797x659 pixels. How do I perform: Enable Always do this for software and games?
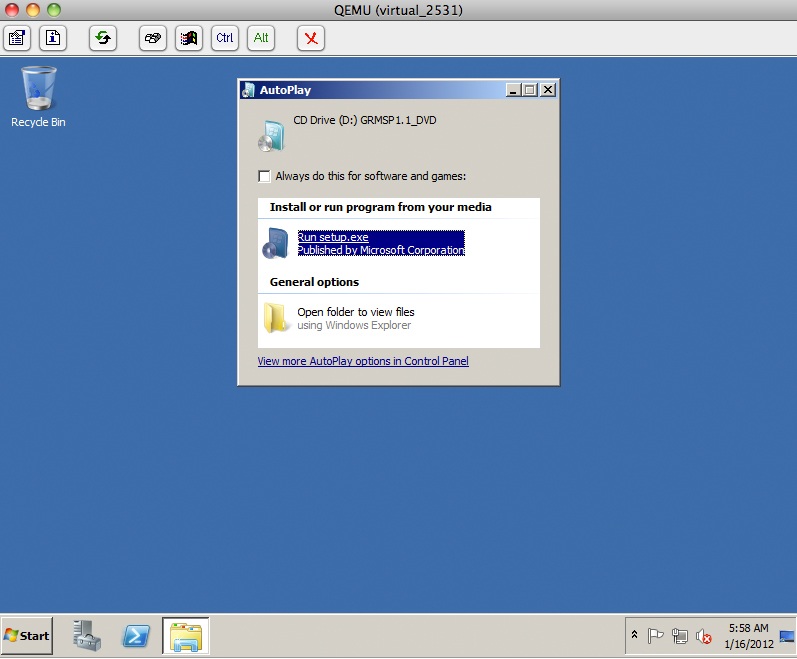264,176
